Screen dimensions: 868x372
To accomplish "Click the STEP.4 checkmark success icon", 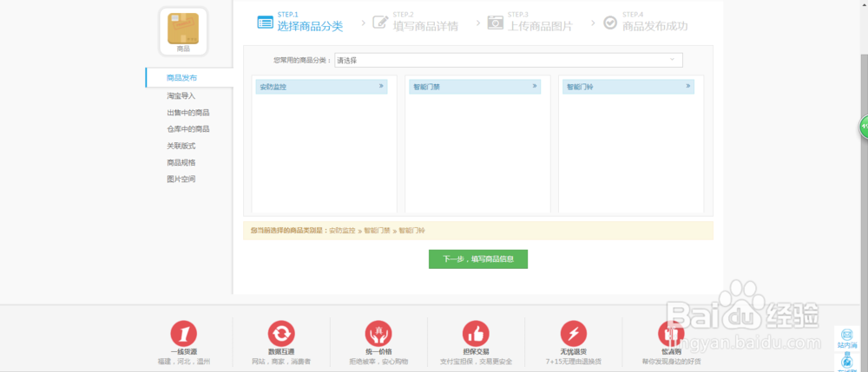I will click(x=610, y=23).
